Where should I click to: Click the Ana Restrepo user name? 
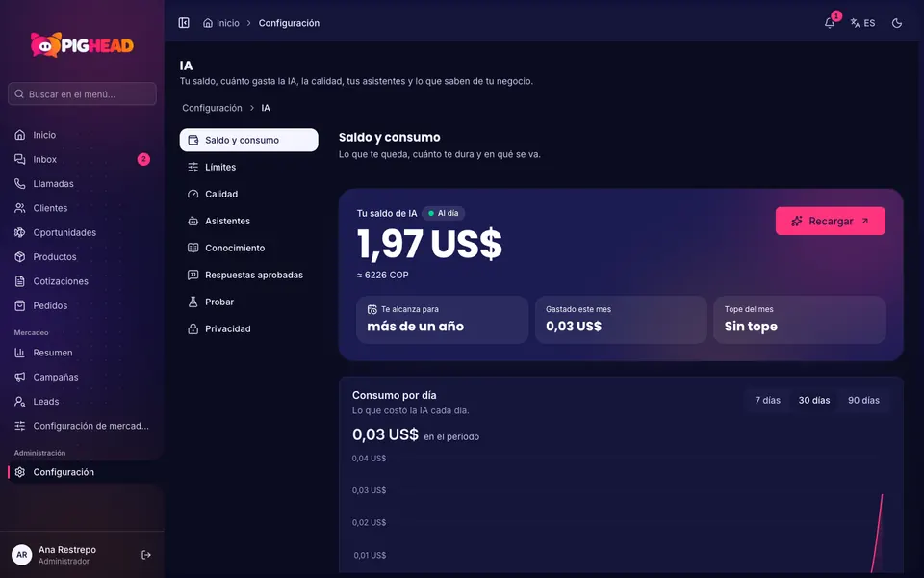(67, 550)
